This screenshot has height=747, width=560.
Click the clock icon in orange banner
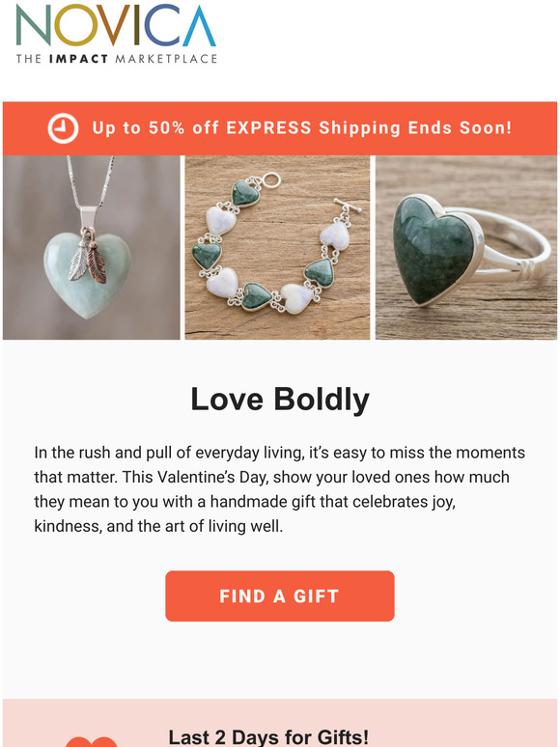point(63,128)
